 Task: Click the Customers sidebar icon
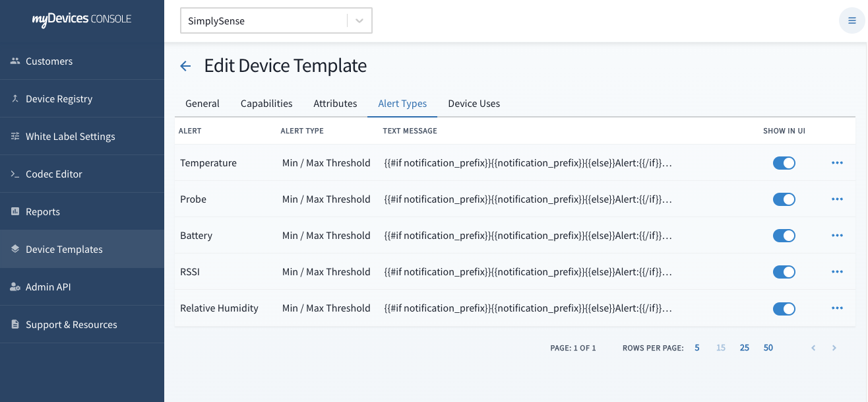pos(15,61)
